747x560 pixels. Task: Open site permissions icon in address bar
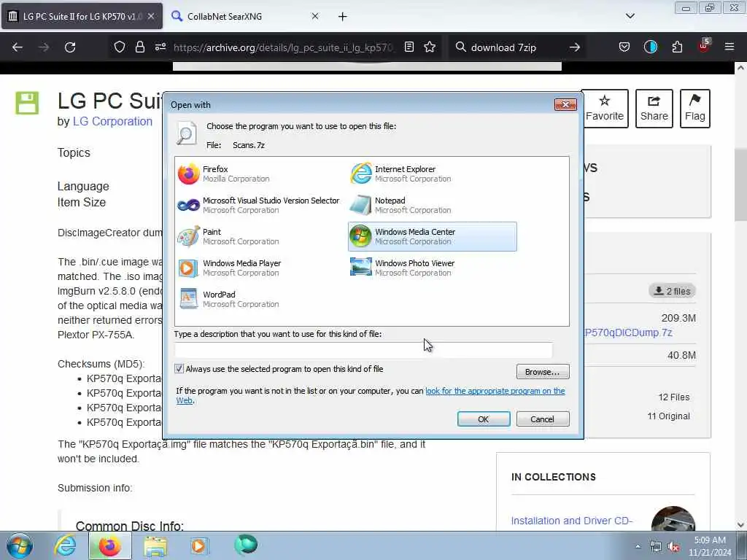tap(160, 47)
